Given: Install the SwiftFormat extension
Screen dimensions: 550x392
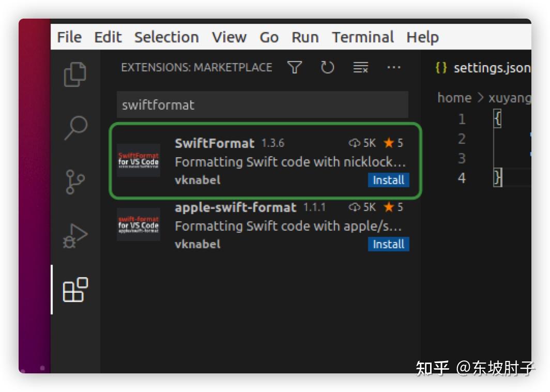Looking at the screenshot, I should [x=388, y=180].
